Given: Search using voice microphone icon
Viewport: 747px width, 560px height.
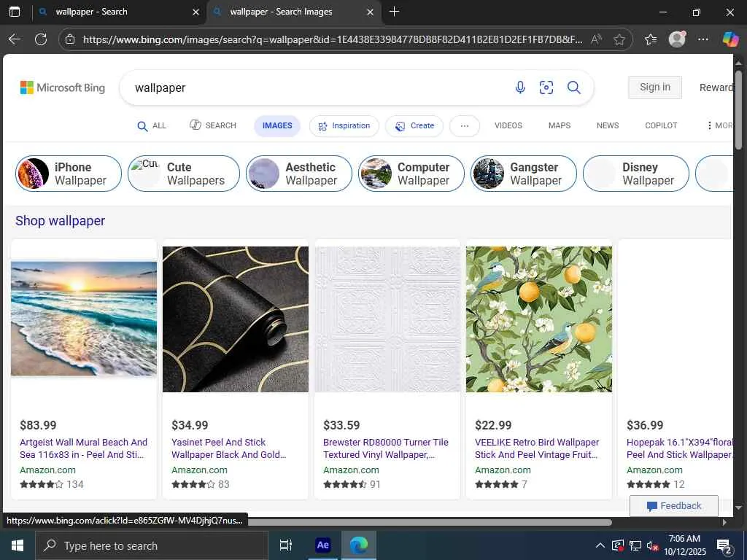Looking at the screenshot, I should (520, 87).
